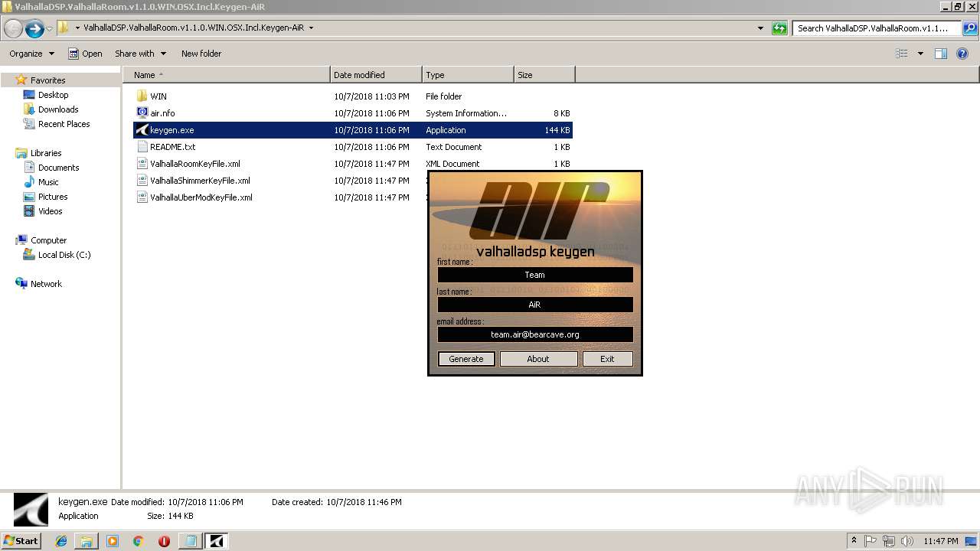Toggle the preview pane icon
The width and height of the screenshot is (980, 551).
pyautogui.click(x=941, y=54)
